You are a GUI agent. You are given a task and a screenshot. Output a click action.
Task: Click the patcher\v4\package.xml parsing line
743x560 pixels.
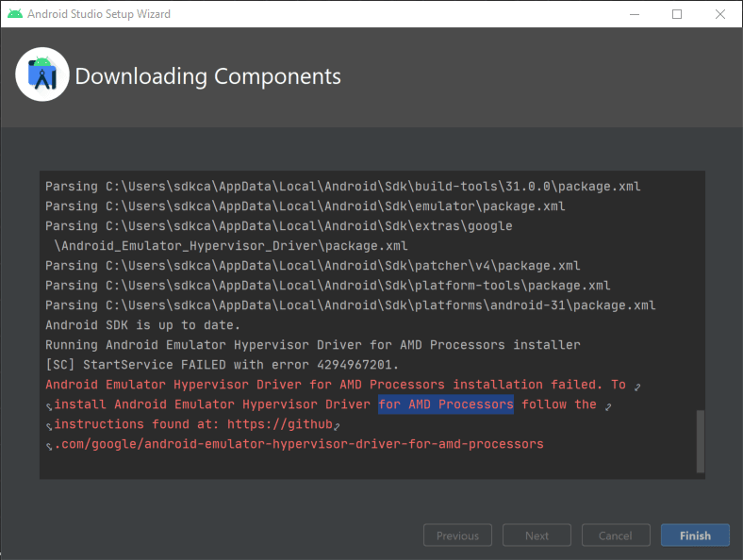tap(313, 265)
